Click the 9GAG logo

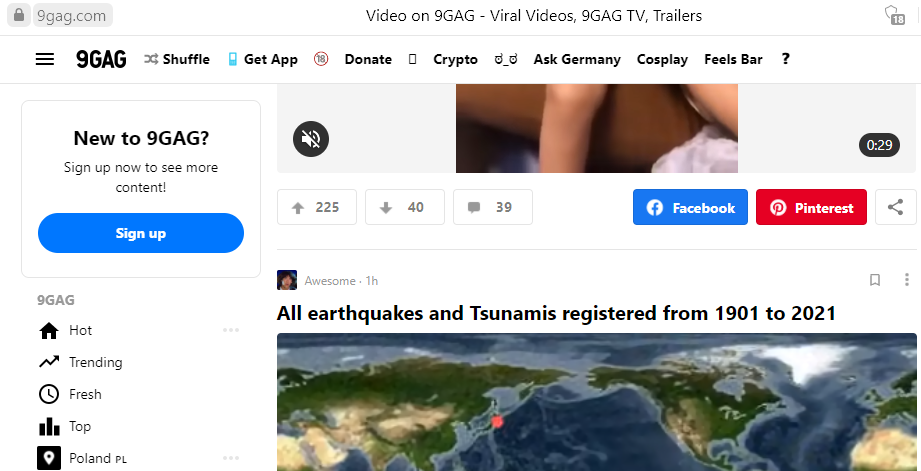(x=101, y=59)
